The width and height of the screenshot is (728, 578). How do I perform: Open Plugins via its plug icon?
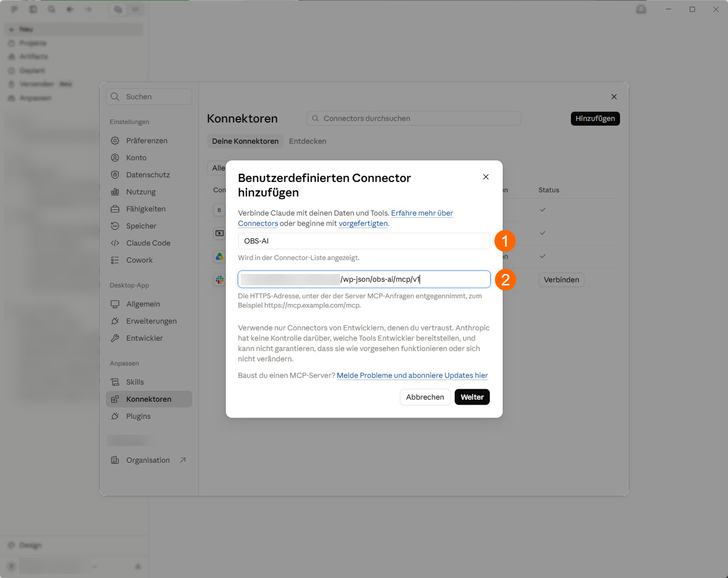click(x=115, y=416)
